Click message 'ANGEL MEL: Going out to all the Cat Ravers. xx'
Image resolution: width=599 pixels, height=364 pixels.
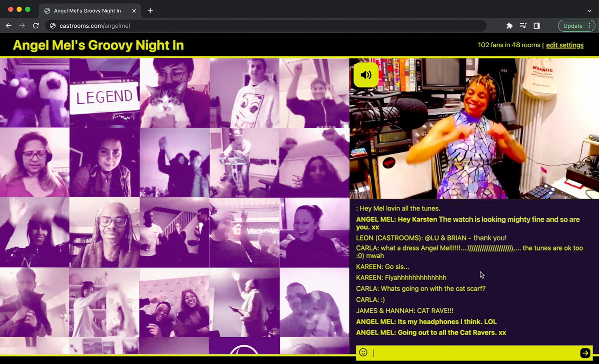[431, 332]
